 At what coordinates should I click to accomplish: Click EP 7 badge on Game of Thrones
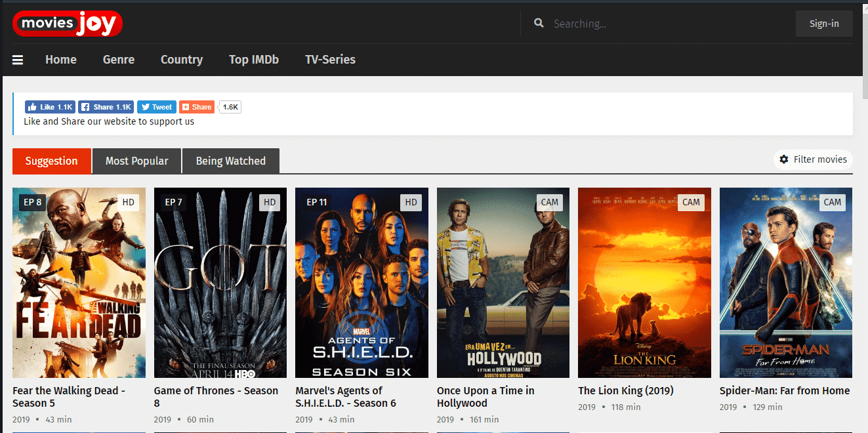click(x=174, y=202)
